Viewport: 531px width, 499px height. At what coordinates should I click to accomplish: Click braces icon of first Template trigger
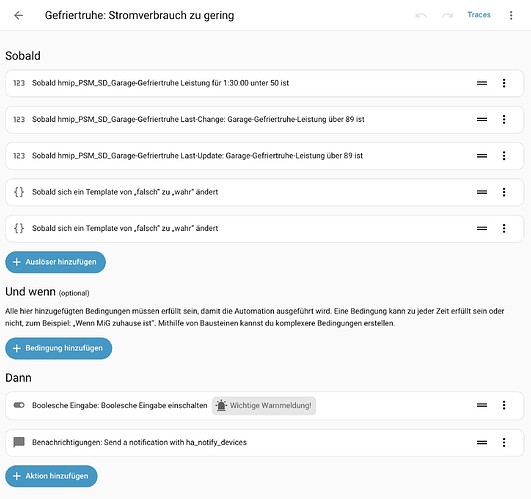(x=19, y=192)
